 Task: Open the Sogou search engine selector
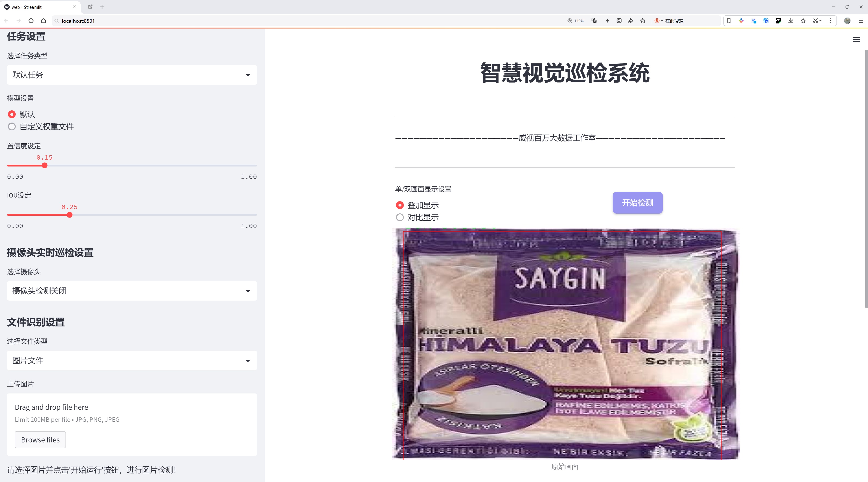pos(659,21)
